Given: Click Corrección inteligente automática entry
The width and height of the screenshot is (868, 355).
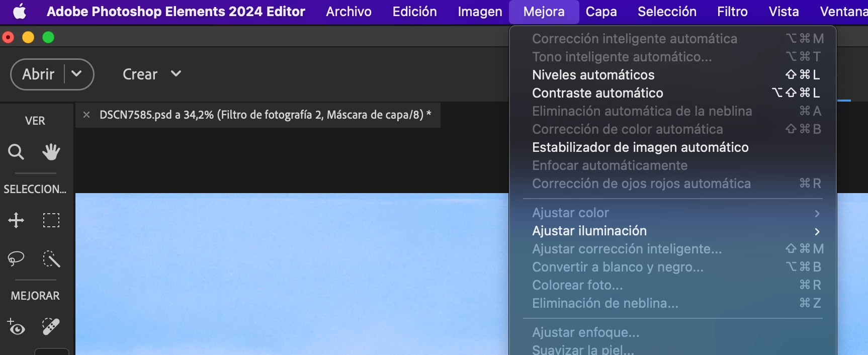Looking at the screenshot, I should pyautogui.click(x=673, y=39).
